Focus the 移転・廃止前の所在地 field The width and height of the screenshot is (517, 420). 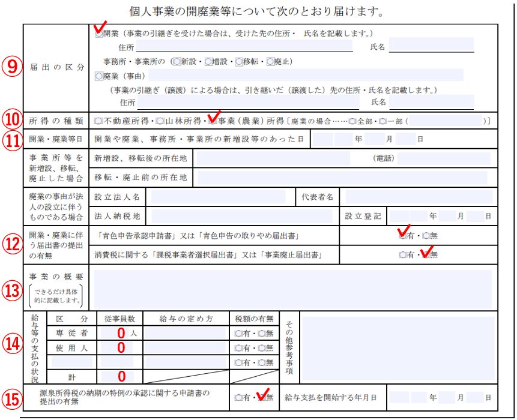[x=342, y=178]
